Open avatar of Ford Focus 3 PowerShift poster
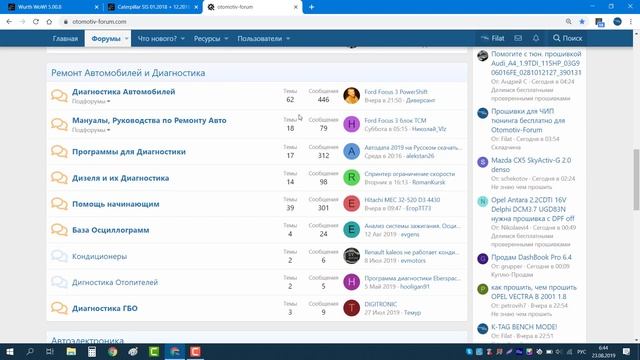The width and height of the screenshot is (640, 360). click(x=351, y=96)
